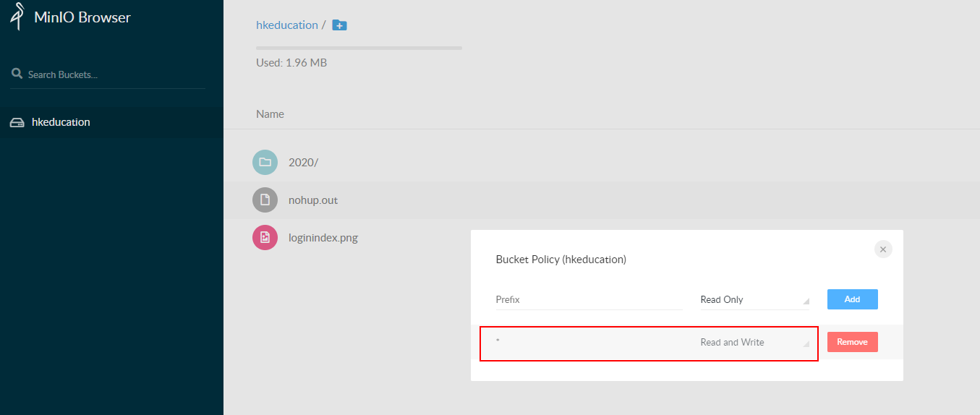Click the Search Buckets field
Screen dimensions: 980x415
108,74
